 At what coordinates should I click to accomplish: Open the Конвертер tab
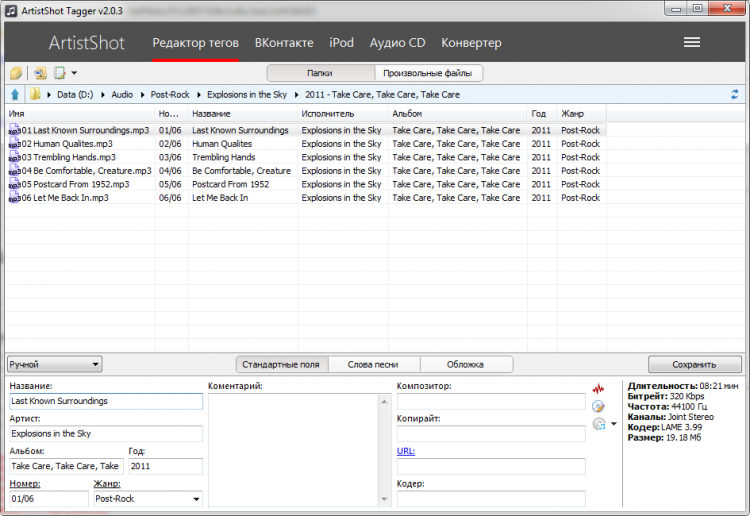coord(471,43)
